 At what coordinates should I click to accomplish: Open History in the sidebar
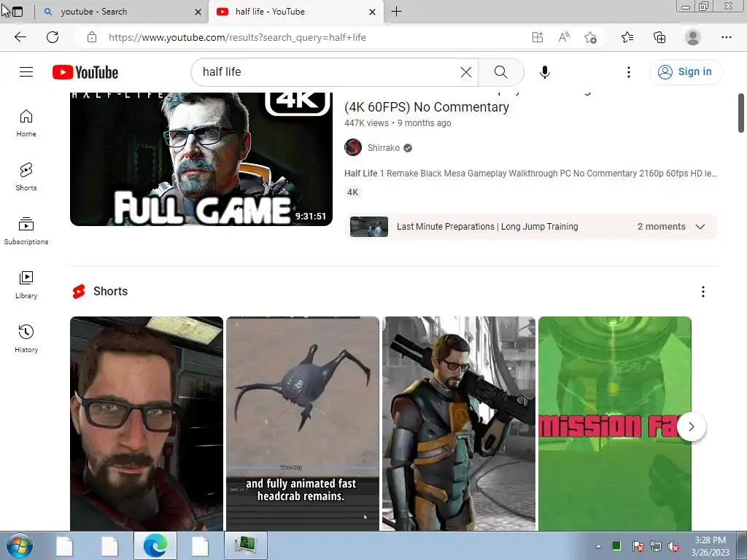pyautogui.click(x=26, y=338)
